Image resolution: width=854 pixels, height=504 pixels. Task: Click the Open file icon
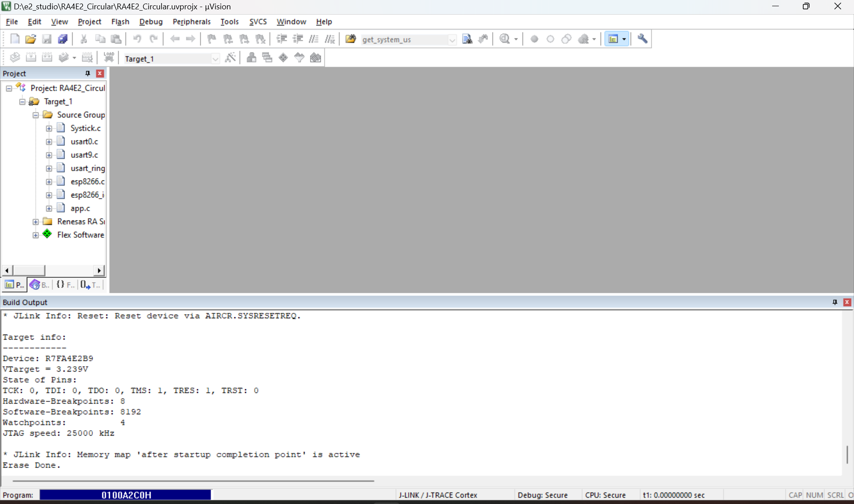coord(31,39)
